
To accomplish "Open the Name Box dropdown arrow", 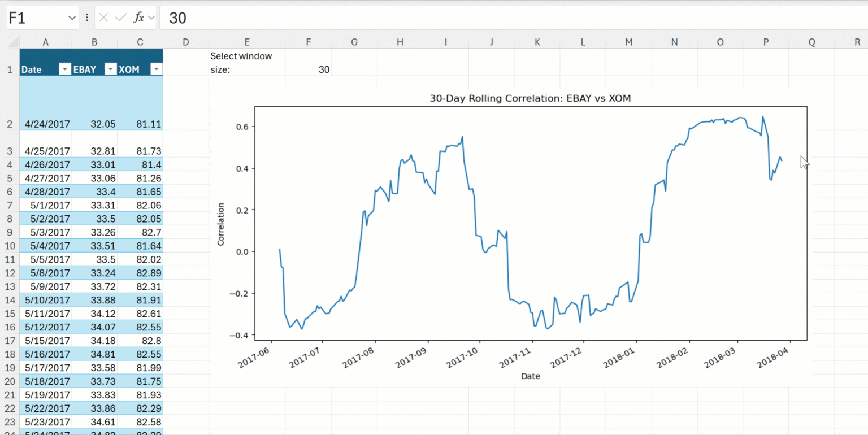I will tap(72, 18).
